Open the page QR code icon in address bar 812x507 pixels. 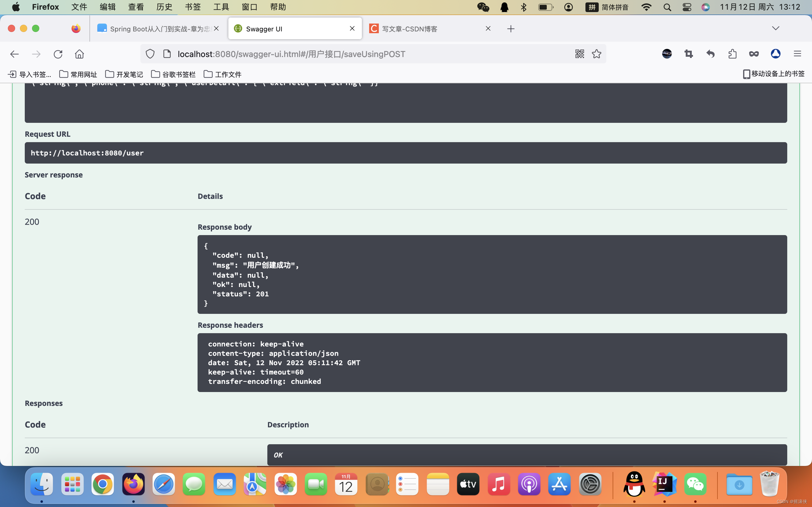(x=579, y=54)
